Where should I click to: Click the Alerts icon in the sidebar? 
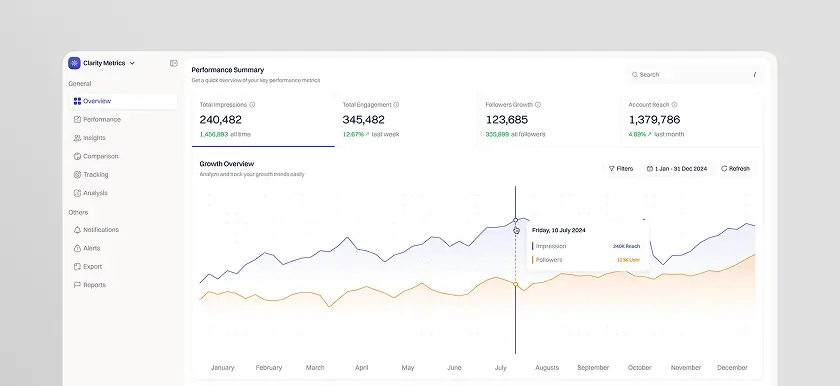(77, 248)
